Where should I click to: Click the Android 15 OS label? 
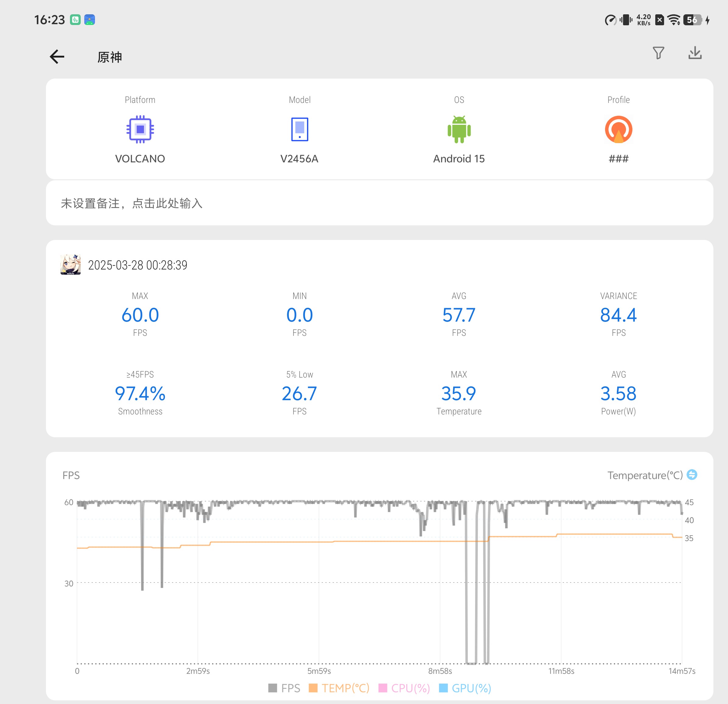click(x=459, y=159)
